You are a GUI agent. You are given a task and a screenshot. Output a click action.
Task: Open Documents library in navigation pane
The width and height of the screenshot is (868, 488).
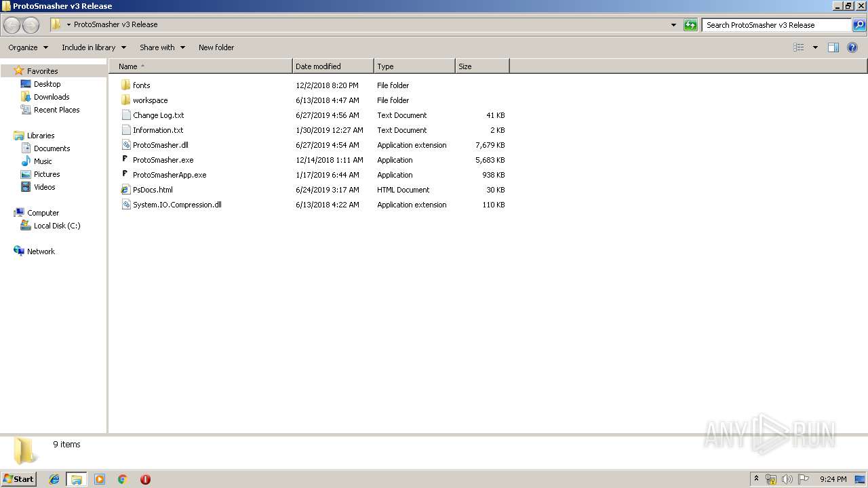[52, 148]
